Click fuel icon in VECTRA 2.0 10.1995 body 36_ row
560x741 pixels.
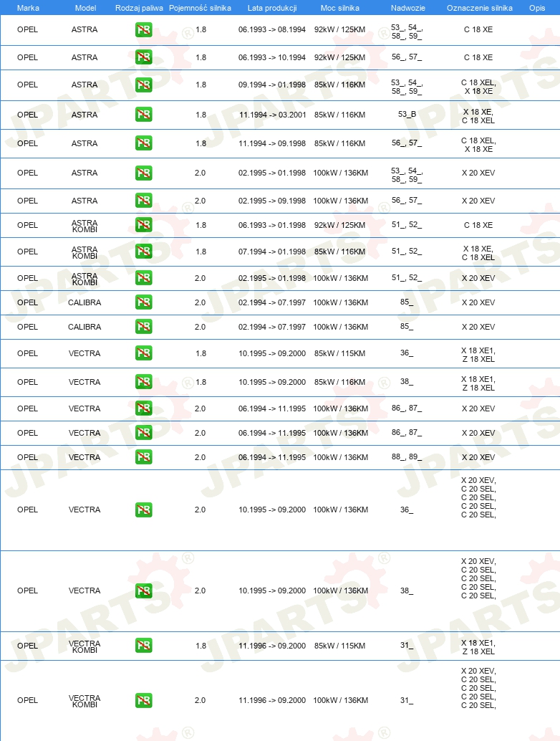tap(143, 510)
